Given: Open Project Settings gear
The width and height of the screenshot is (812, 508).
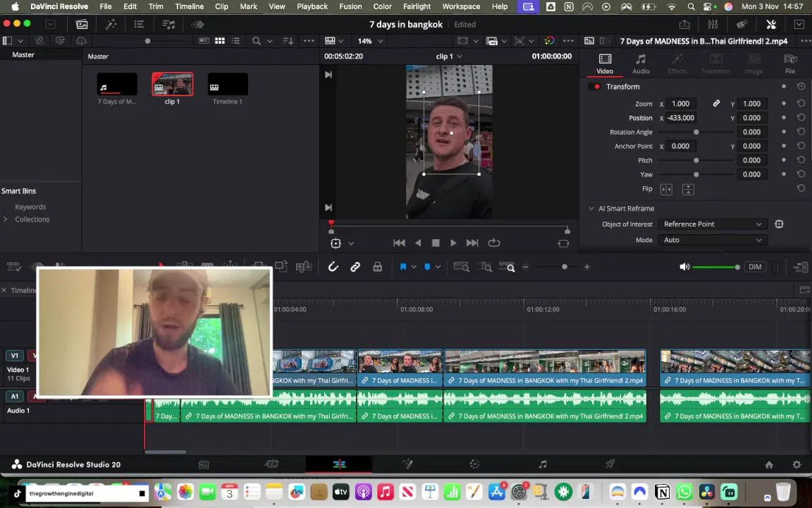Looking at the screenshot, I should pyautogui.click(x=796, y=464).
